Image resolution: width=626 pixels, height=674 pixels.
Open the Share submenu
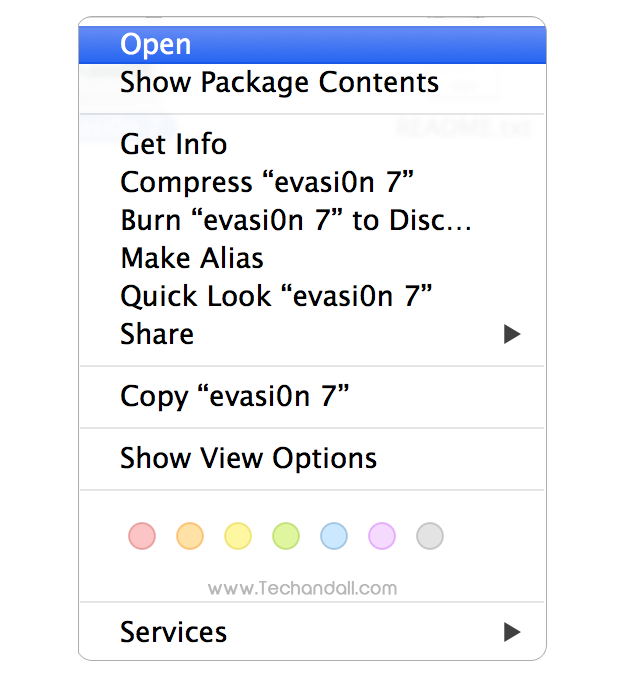pos(157,334)
